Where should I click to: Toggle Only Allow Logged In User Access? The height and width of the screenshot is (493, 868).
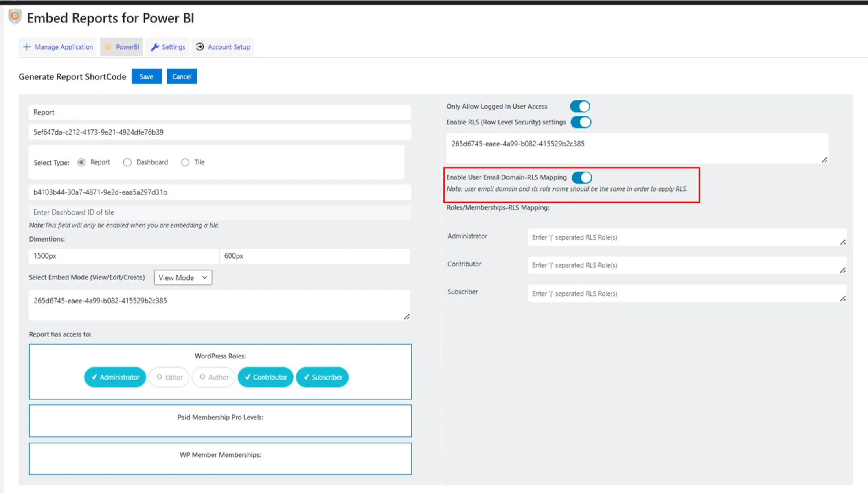[580, 106]
